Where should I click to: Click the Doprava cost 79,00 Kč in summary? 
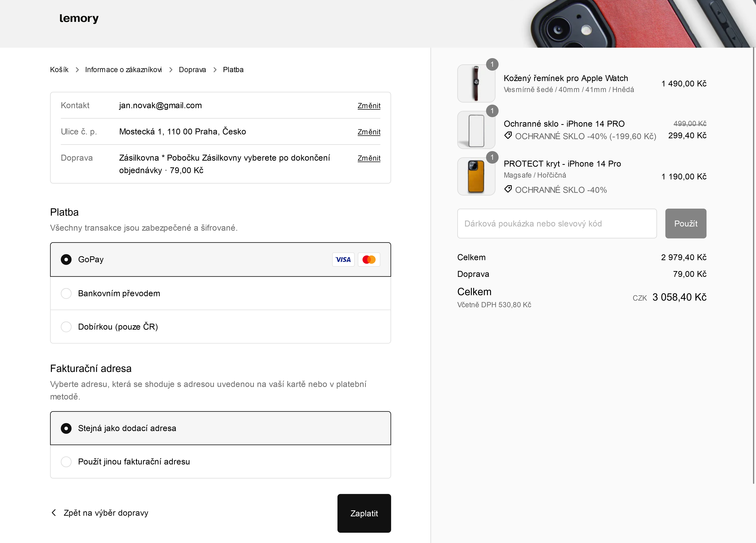click(690, 274)
